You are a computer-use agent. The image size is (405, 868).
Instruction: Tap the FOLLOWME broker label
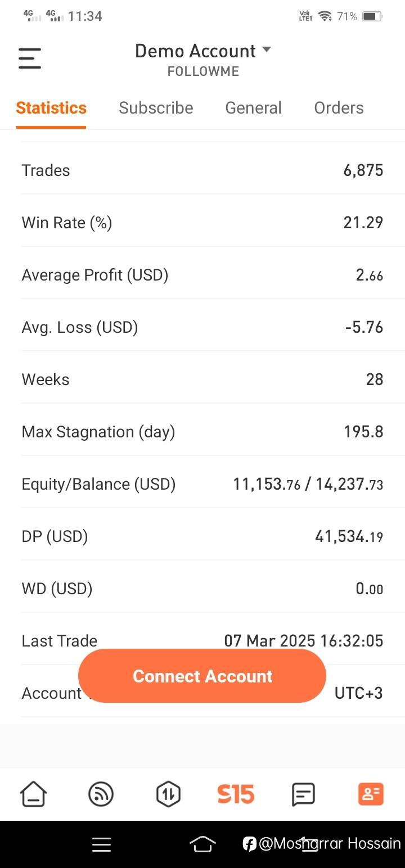[203, 71]
